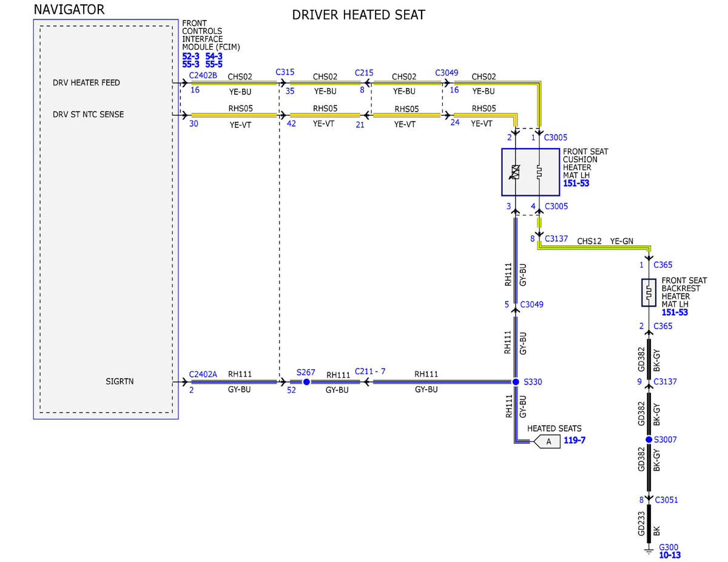Click the S267 splice dot
The width and height of the screenshot is (728, 562).
tap(306, 382)
